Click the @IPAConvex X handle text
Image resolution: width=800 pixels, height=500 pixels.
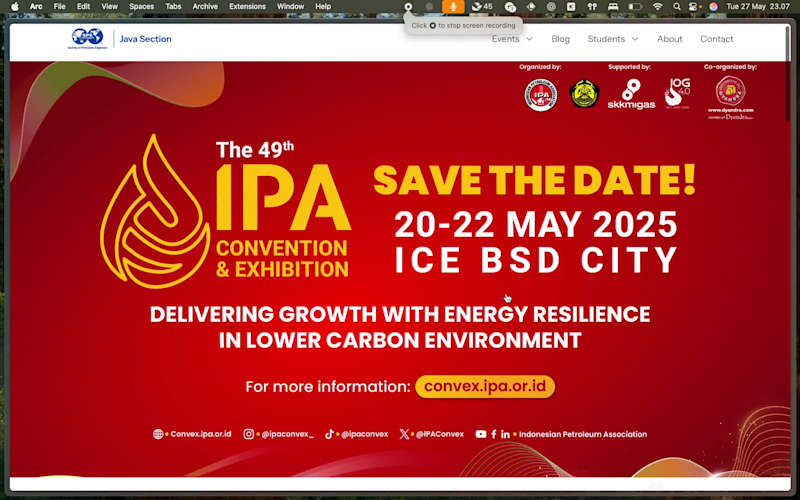pos(439,434)
